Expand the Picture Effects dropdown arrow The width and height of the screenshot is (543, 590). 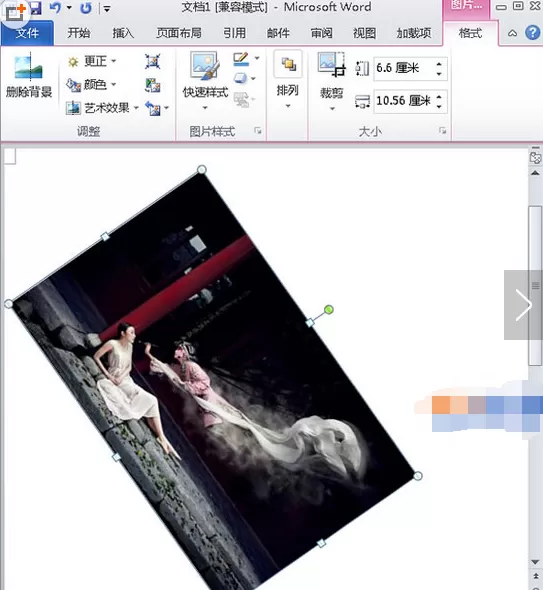(253, 78)
